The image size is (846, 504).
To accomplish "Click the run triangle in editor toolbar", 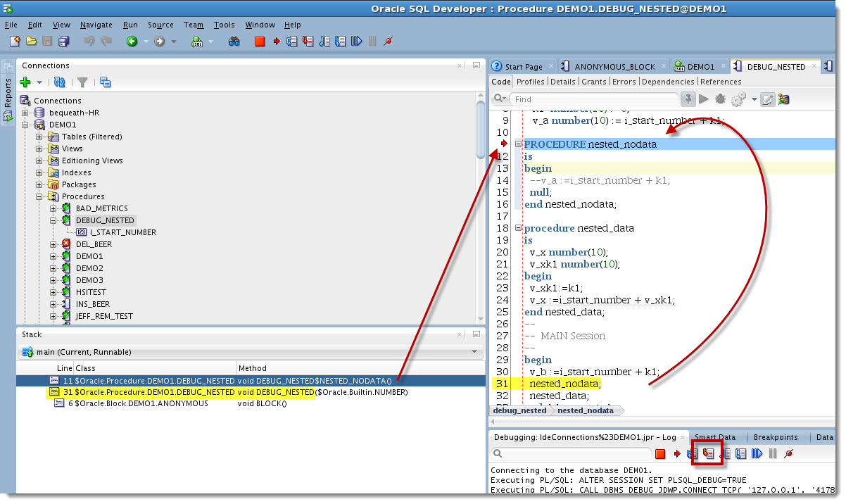I will 703,99.
